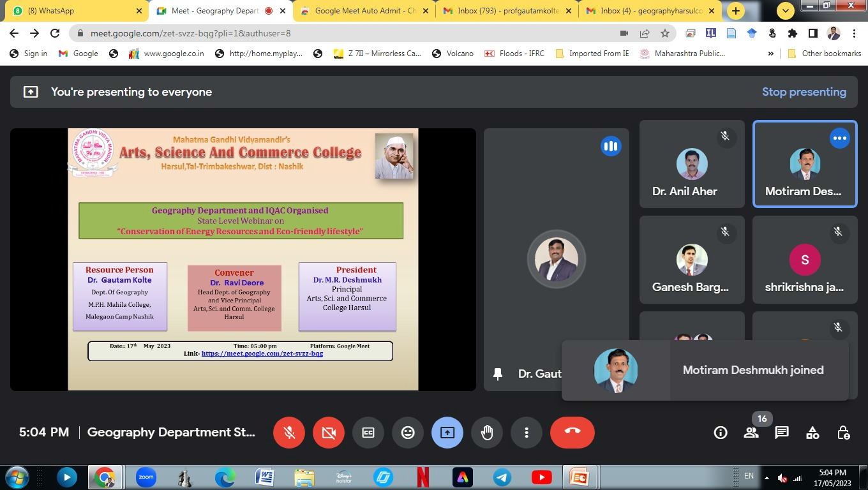Open the Volcano bookmark
Viewport: 868px width, 490px height.
453,54
